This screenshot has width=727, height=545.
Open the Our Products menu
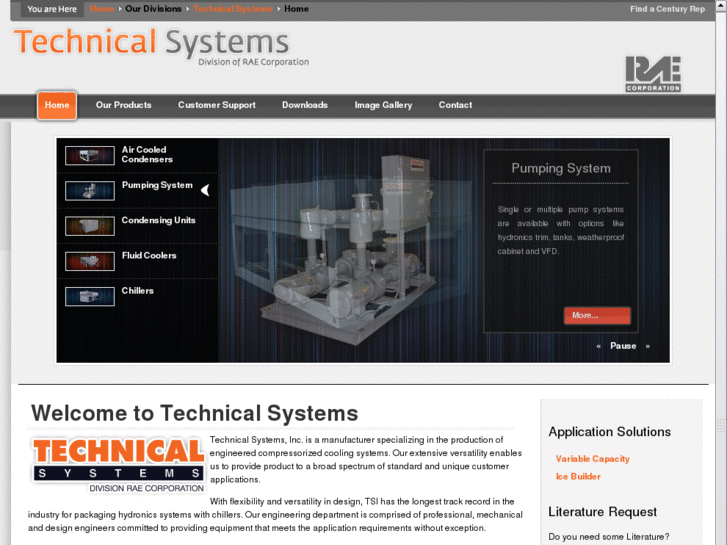124,105
